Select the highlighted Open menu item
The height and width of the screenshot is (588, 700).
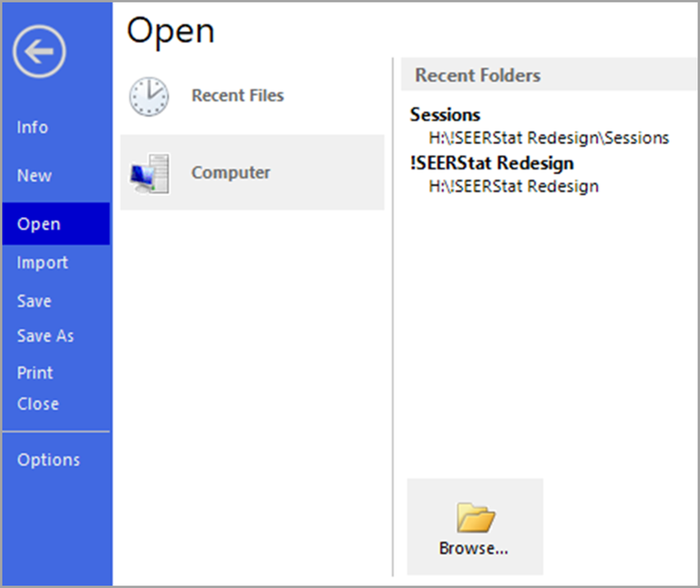click(39, 224)
